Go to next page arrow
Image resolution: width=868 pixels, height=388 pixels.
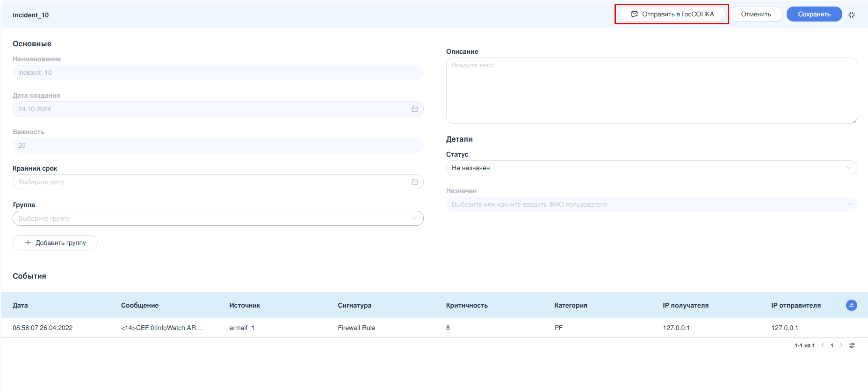841,345
